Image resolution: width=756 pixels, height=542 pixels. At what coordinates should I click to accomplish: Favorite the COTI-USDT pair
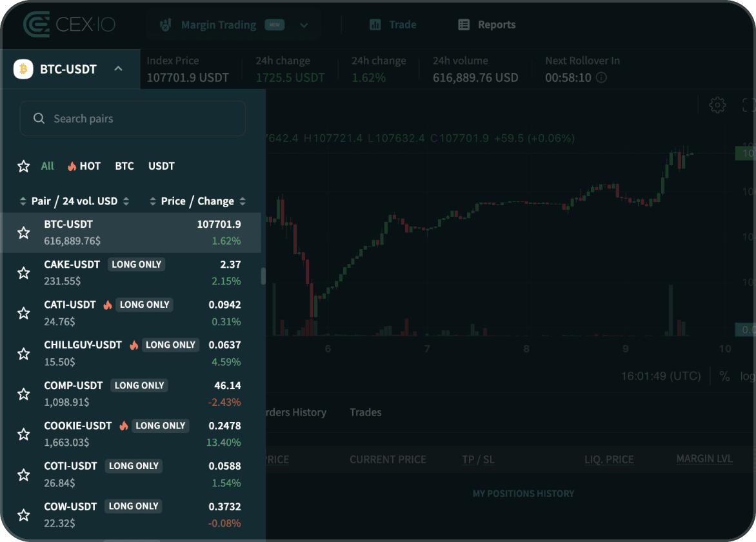point(24,475)
